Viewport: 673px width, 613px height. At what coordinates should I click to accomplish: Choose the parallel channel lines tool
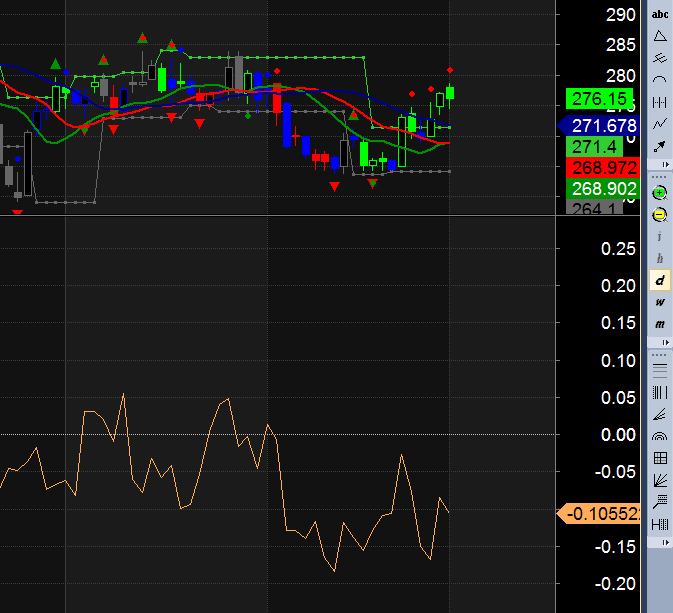[660, 58]
